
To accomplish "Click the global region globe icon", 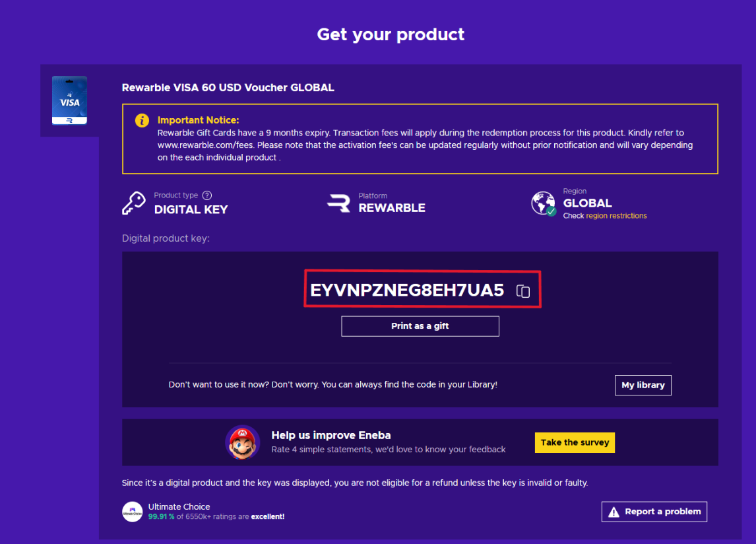I will 543,203.
